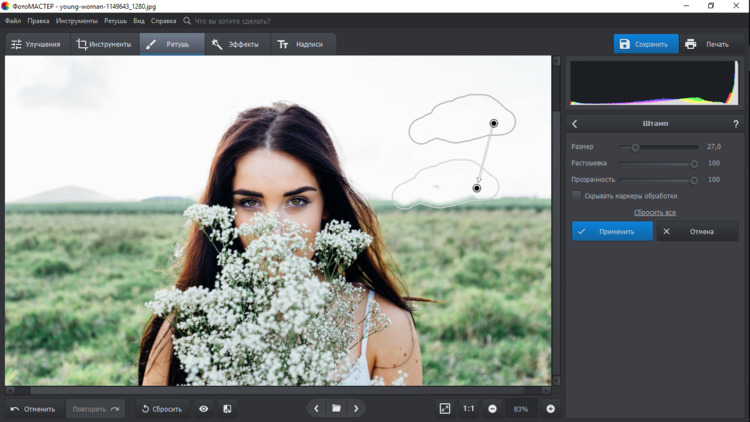Image resolution: width=750 pixels, height=422 pixels.
Task: Click the stamp source marker on upper cloud
Action: tap(494, 123)
